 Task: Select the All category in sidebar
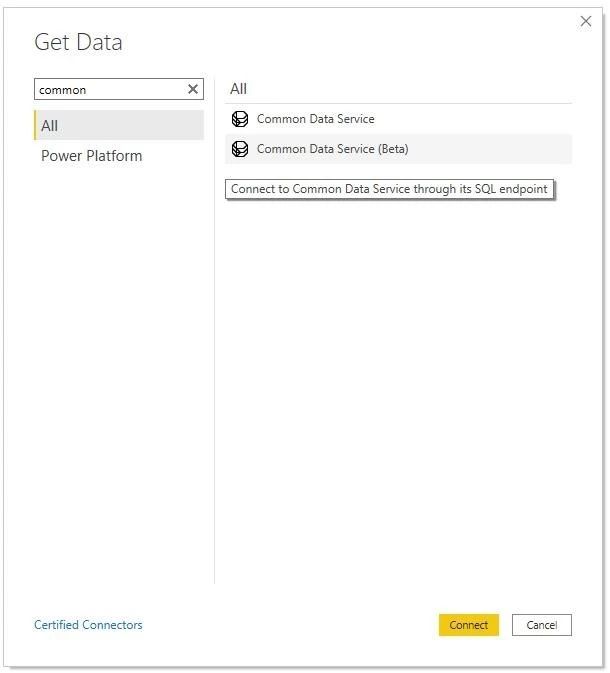click(118, 125)
